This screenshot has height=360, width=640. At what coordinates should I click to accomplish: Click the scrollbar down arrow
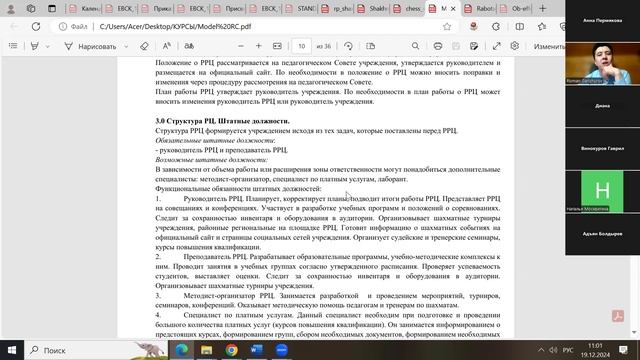(634, 332)
